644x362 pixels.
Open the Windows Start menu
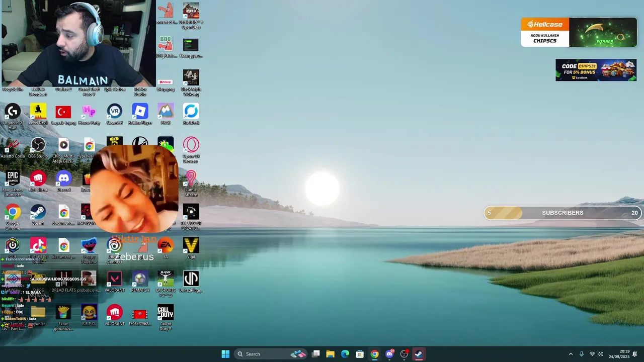coord(225,354)
